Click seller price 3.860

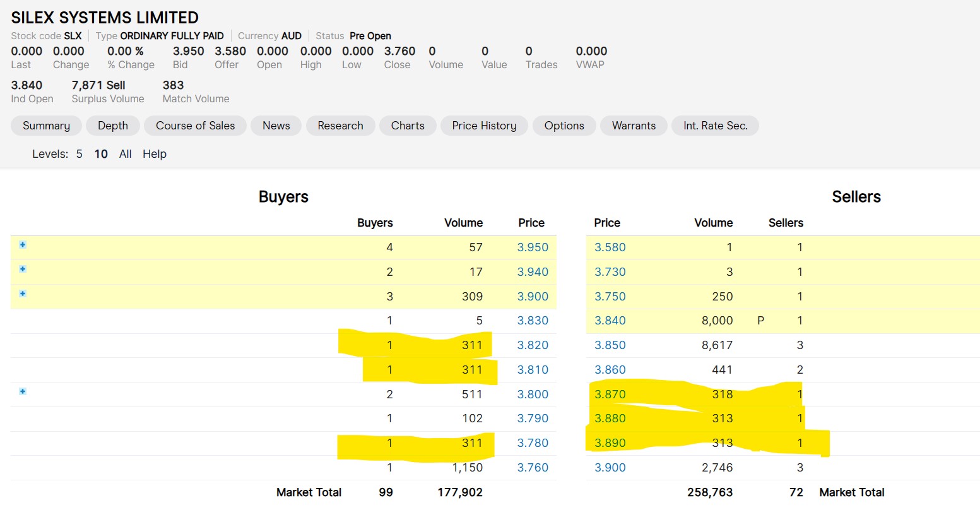(x=610, y=370)
